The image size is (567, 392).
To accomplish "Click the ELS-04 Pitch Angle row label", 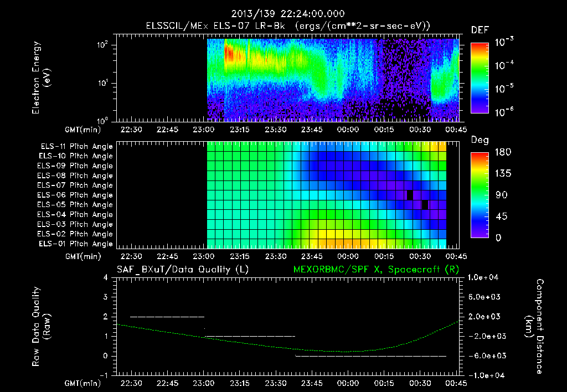I will (75, 215).
